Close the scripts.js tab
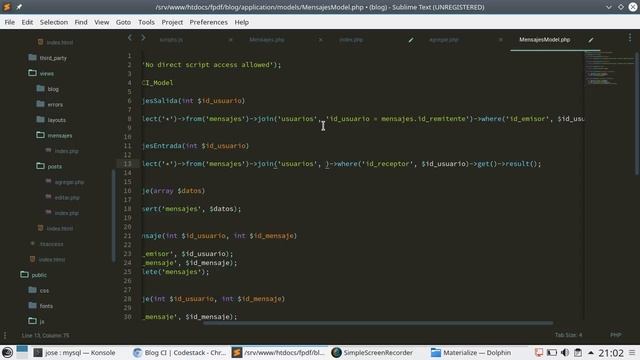Screen dimensions: 640x360 231,40
